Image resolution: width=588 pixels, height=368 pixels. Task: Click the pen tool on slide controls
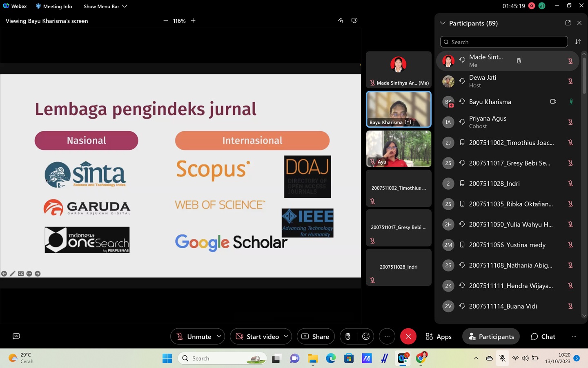12,274
